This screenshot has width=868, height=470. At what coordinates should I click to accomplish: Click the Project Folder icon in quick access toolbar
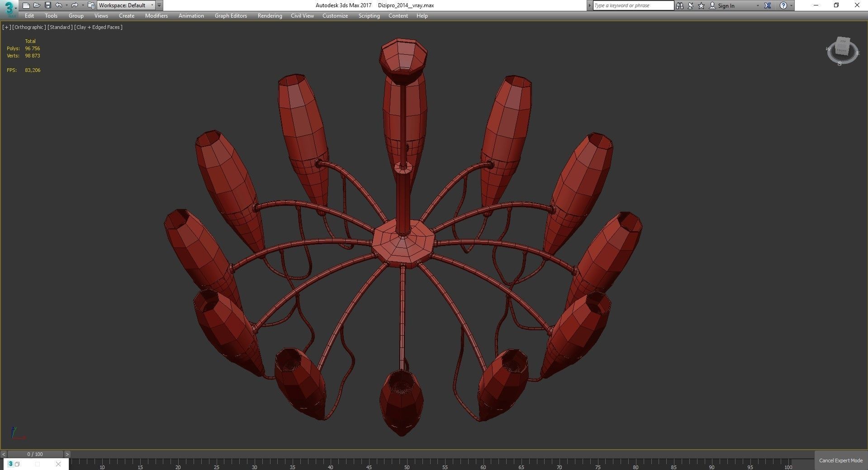[x=91, y=5]
